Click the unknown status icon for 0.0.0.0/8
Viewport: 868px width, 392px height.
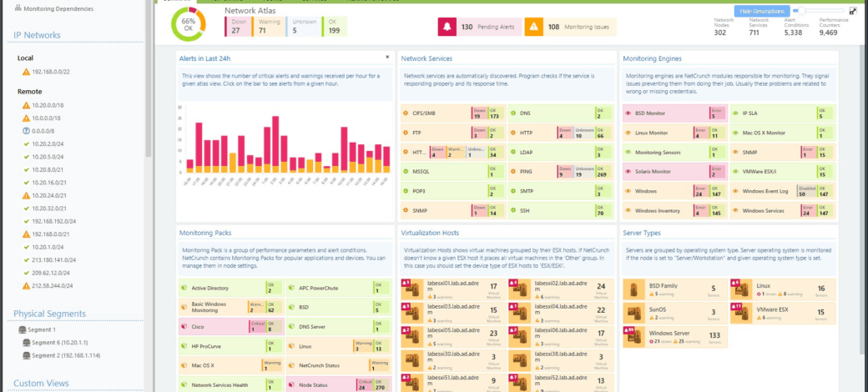coord(26,131)
